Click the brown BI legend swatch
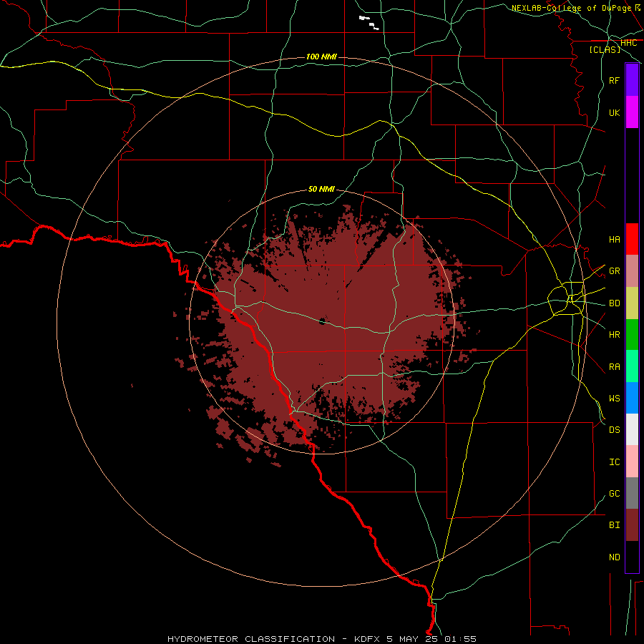644x644 pixels. [x=632, y=525]
